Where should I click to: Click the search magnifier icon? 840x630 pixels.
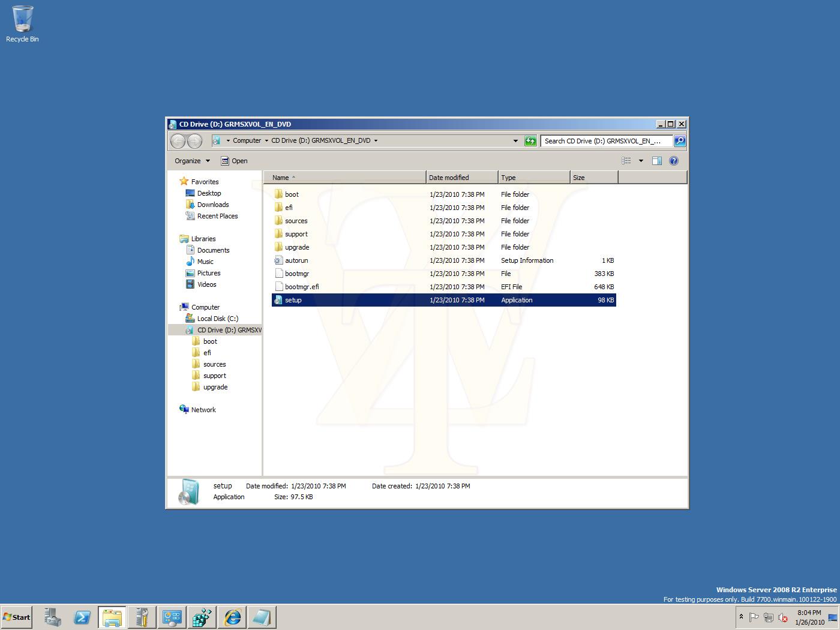(680, 141)
